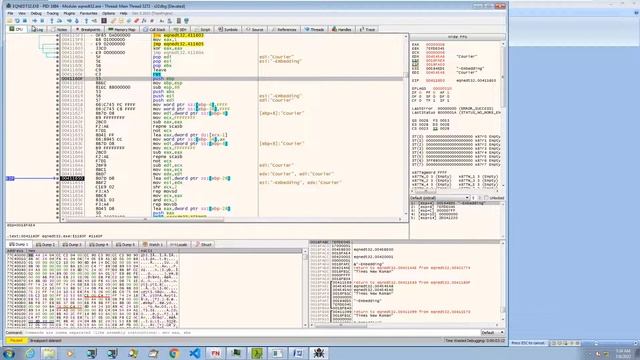Click the Pause toolbar icon

(42, 20)
